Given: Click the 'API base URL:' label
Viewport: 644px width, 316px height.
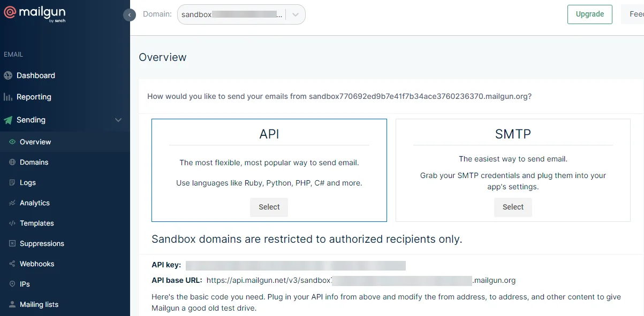Looking at the screenshot, I should [x=177, y=280].
